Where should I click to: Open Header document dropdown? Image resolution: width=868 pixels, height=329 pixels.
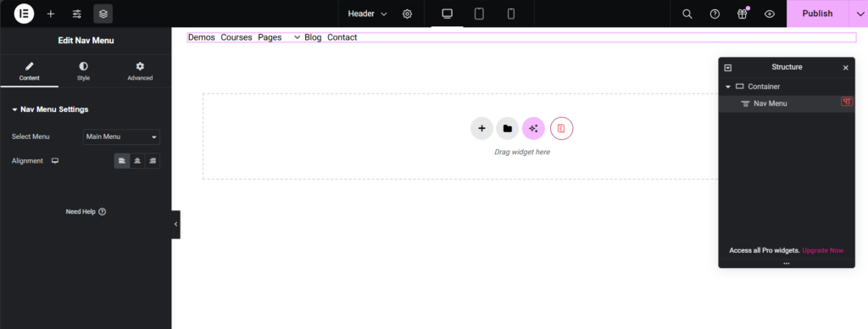pos(368,14)
